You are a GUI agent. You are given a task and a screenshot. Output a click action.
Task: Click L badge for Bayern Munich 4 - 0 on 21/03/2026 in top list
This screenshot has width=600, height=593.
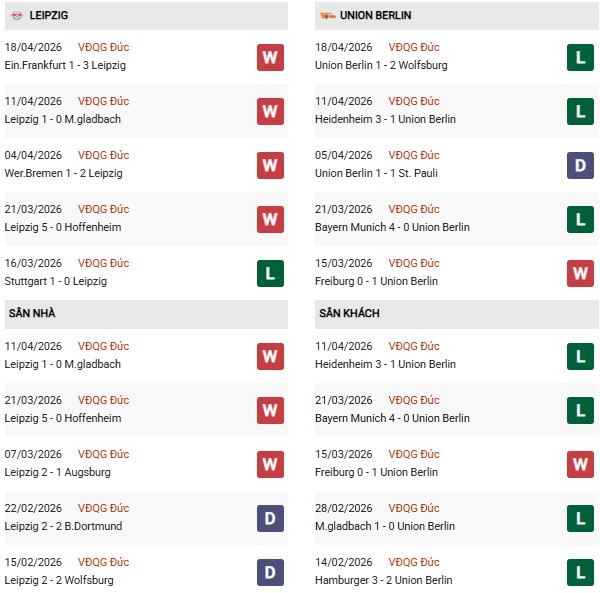click(580, 219)
